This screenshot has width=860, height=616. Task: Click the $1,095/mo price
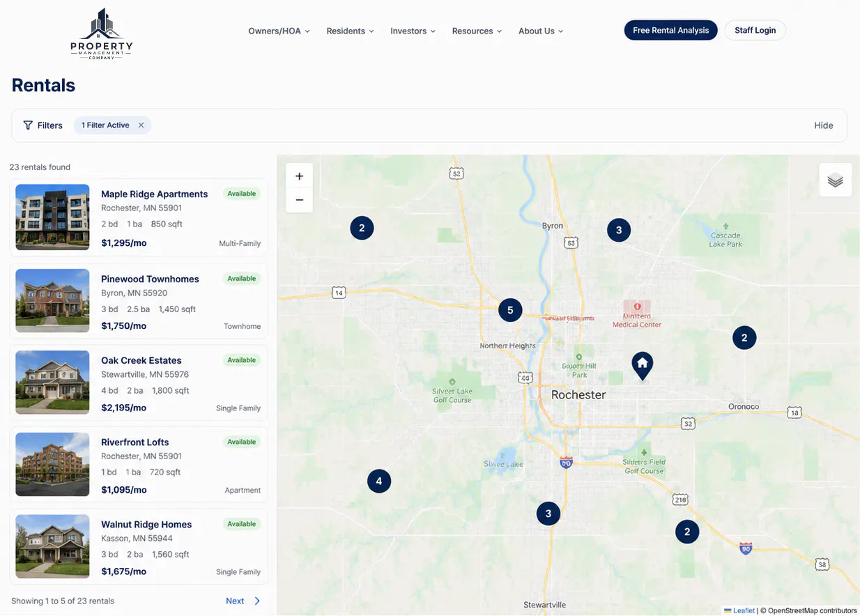(123, 490)
